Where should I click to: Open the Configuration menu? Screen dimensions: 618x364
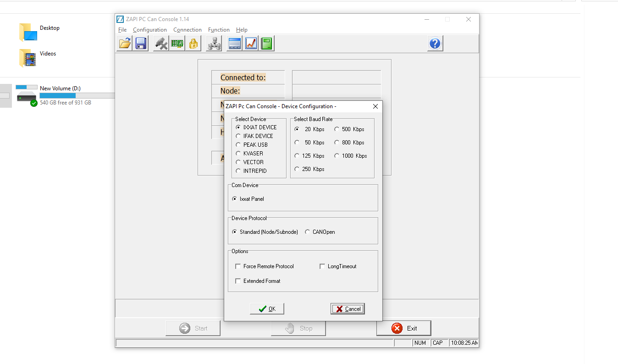[150, 30]
